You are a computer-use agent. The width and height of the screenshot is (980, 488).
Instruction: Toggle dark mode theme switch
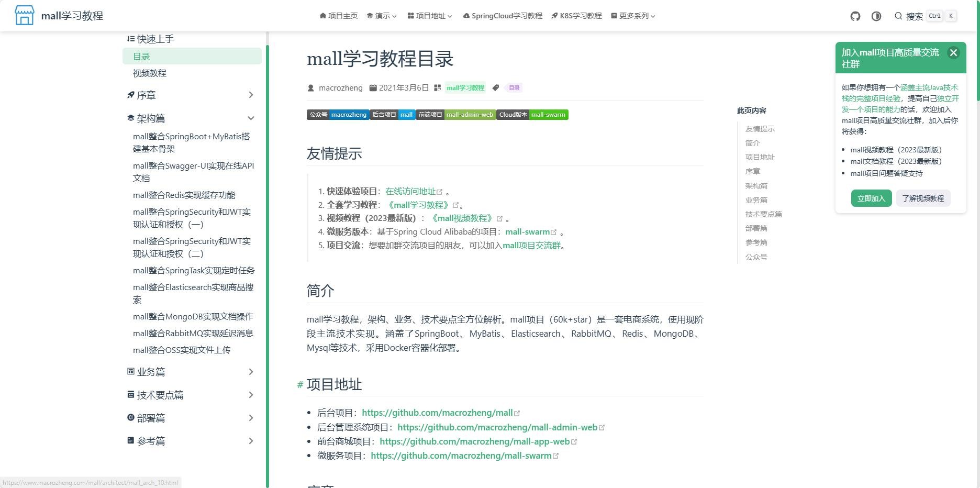(x=876, y=16)
